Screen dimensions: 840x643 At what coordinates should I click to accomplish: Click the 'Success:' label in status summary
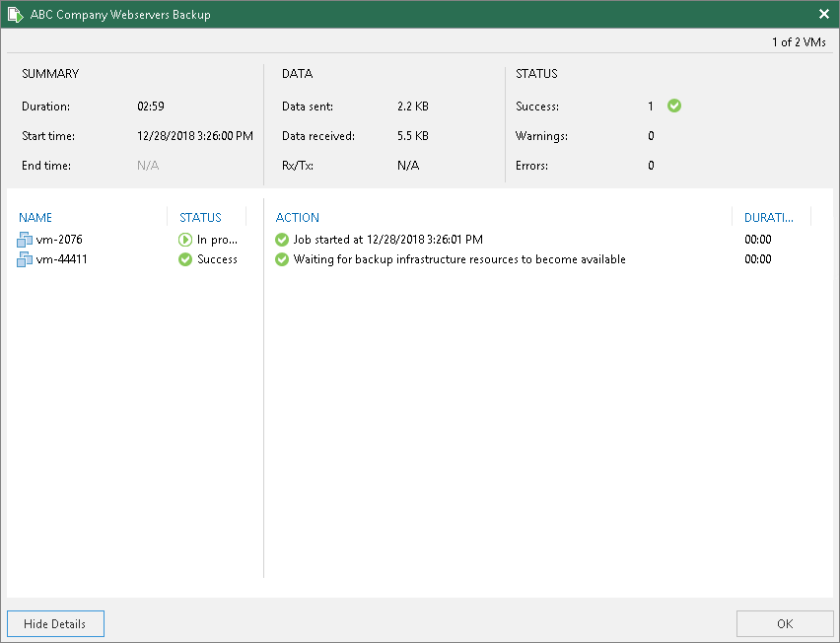pyautogui.click(x=536, y=107)
